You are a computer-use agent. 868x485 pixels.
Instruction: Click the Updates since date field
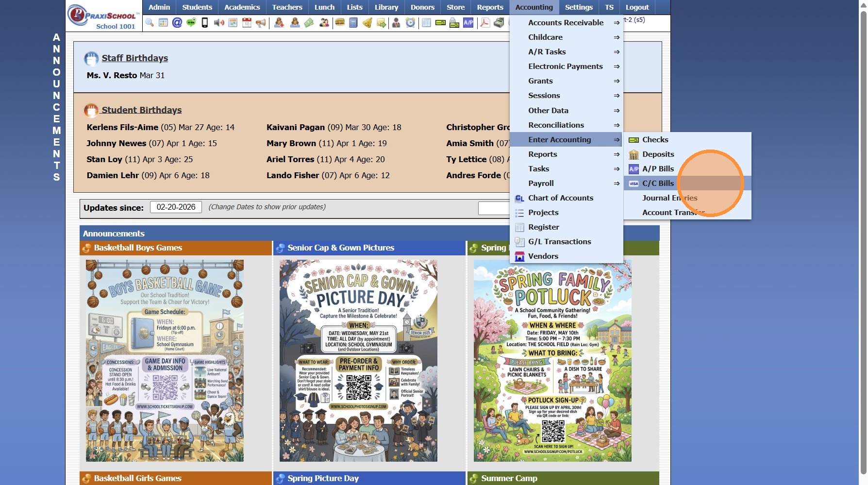(x=176, y=207)
